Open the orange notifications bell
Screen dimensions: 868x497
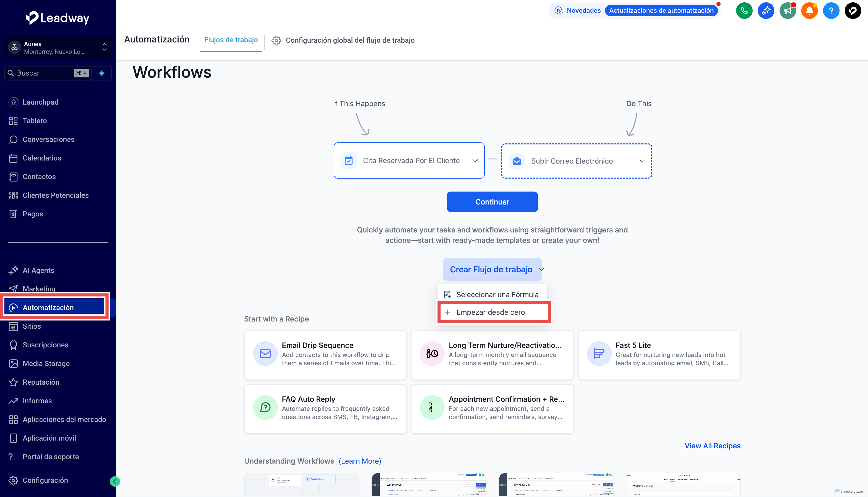(809, 11)
